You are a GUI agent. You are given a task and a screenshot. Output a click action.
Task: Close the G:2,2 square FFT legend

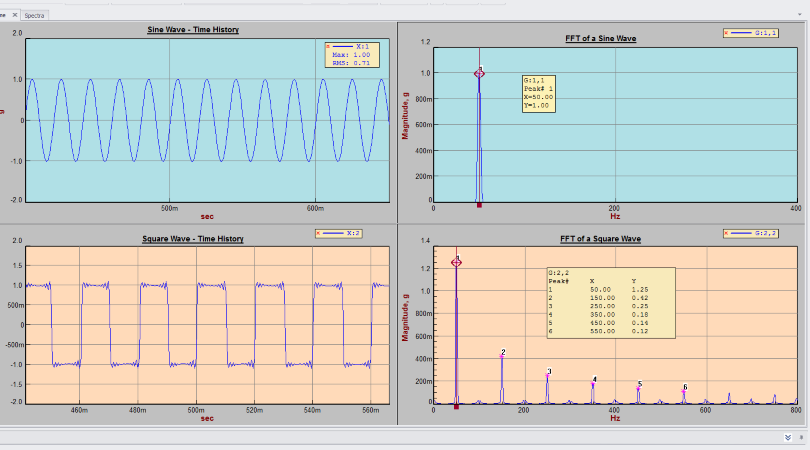727,233
